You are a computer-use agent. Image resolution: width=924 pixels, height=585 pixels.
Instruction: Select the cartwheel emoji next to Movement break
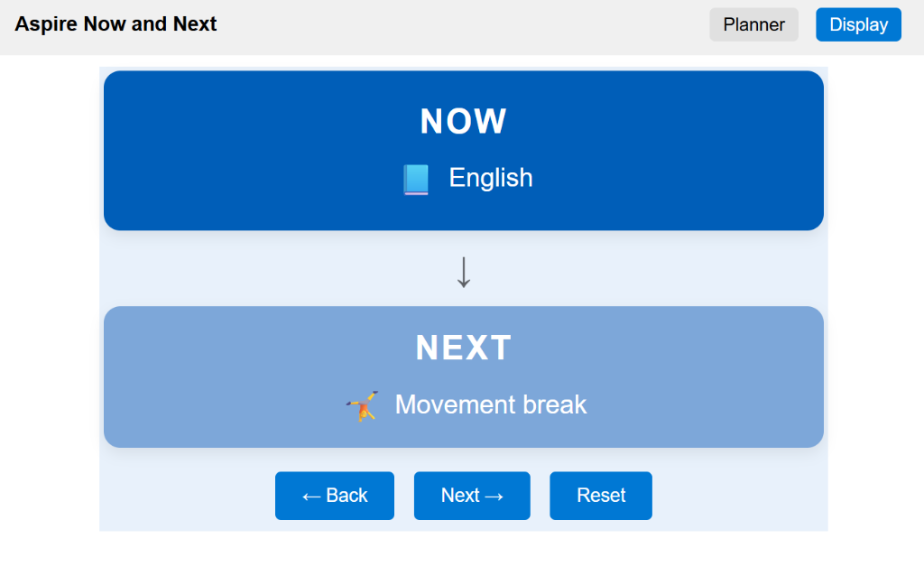tap(363, 405)
